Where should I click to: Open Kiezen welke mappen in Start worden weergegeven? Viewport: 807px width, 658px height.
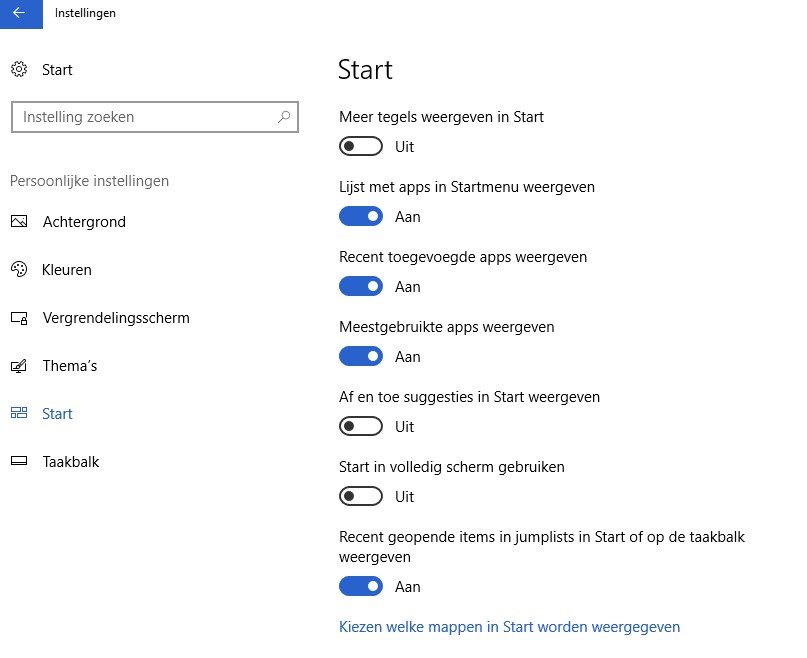point(510,627)
